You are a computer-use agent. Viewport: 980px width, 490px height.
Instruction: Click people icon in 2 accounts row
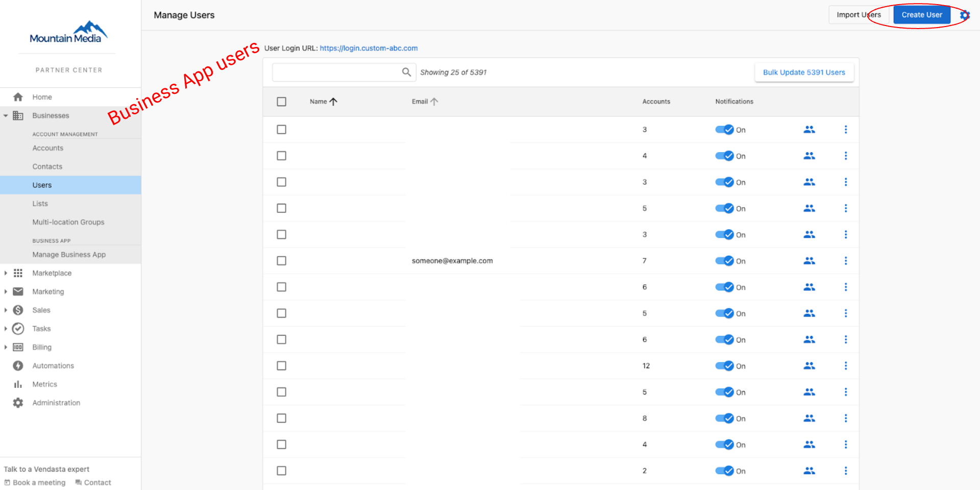pyautogui.click(x=809, y=471)
